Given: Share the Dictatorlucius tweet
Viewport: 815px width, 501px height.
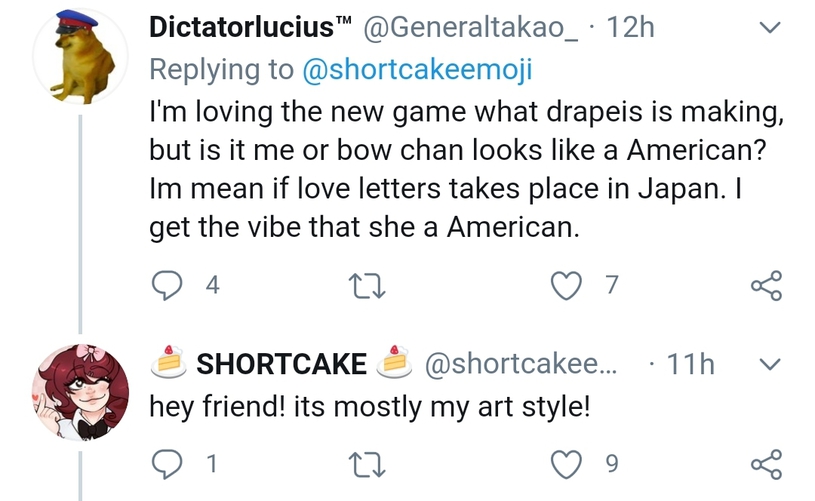Looking at the screenshot, I should 765,286.
